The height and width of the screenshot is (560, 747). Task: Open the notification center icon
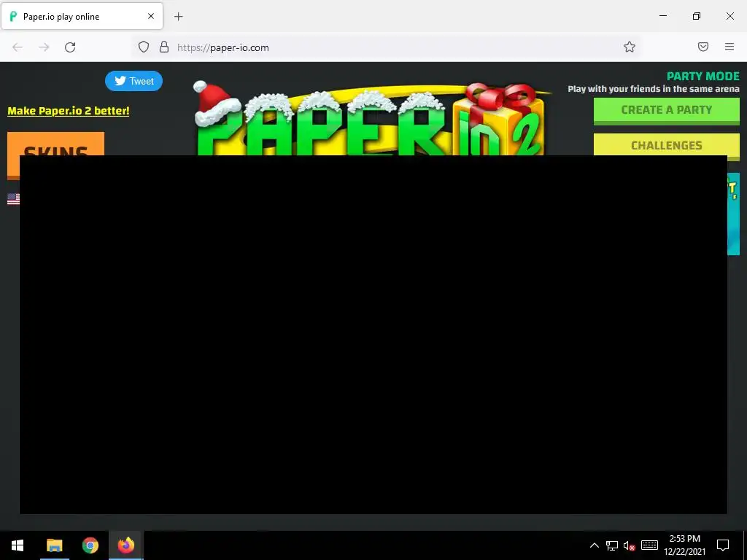723,545
